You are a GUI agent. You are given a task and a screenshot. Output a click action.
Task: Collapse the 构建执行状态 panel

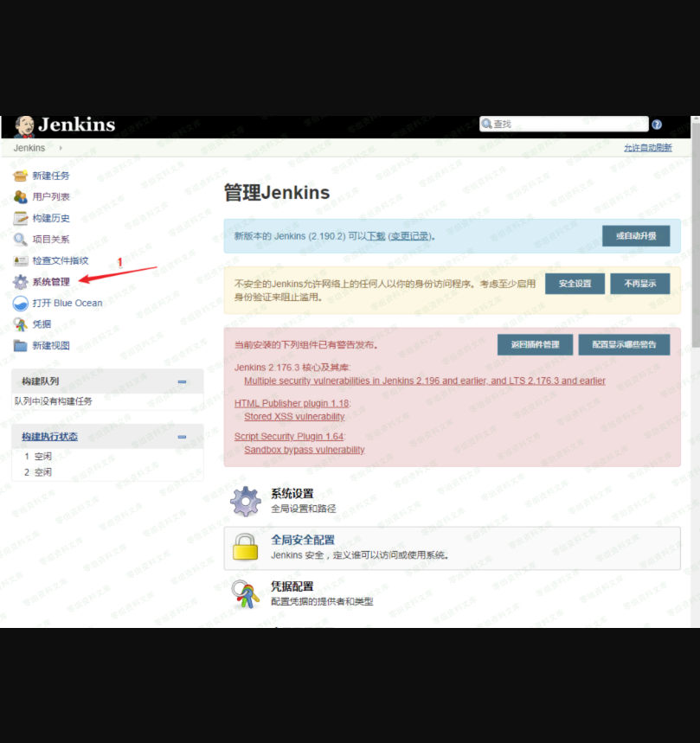(x=182, y=437)
